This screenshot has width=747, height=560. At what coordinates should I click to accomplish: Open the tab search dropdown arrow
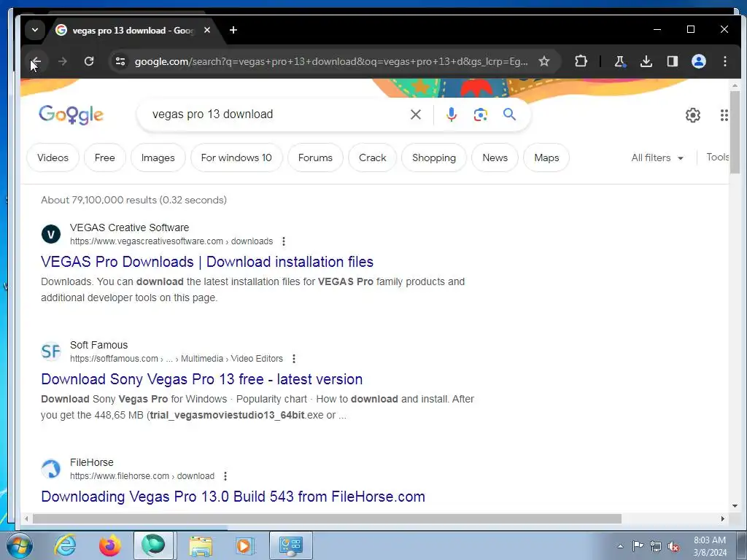pyautogui.click(x=35, y=30)
